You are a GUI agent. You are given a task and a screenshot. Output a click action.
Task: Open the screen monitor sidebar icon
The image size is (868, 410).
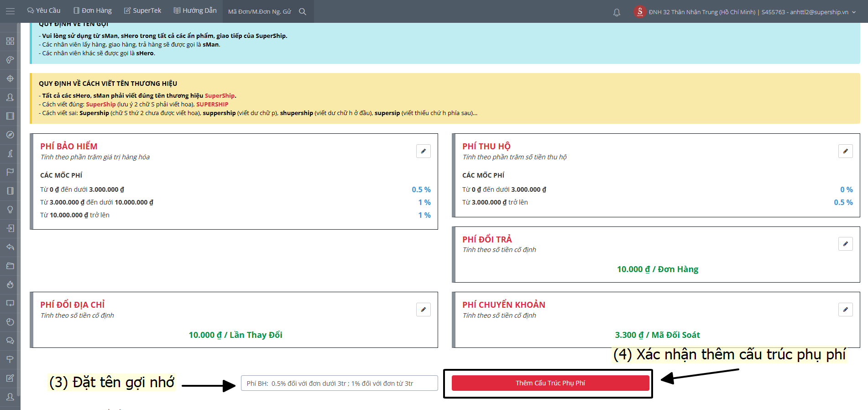click(10, 303)
